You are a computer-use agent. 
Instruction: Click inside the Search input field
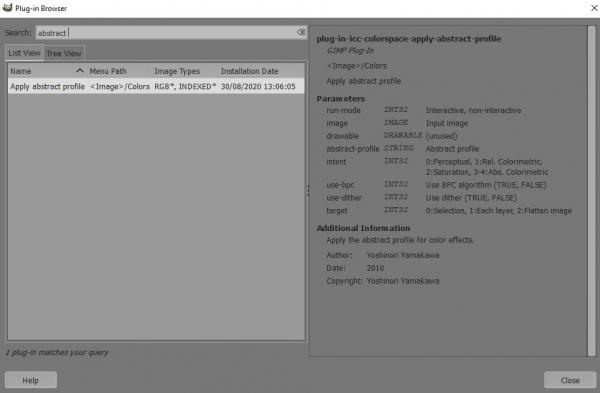[166, 33]
